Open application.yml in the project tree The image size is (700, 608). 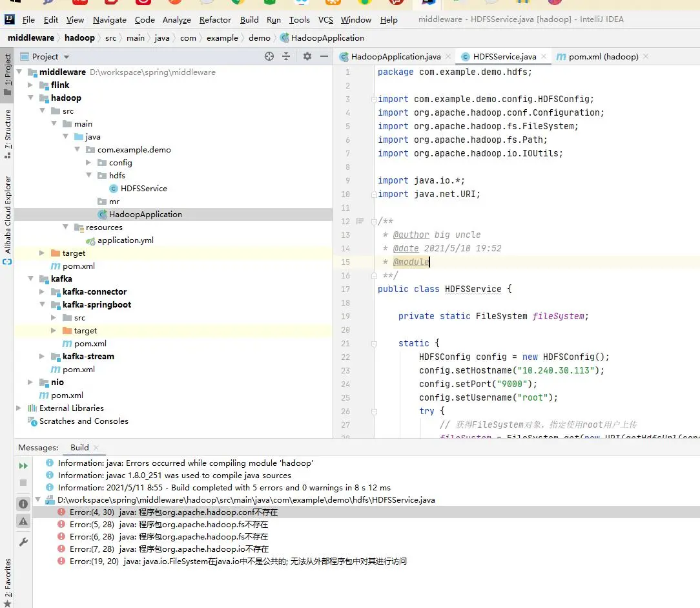(x=125, y=240)
